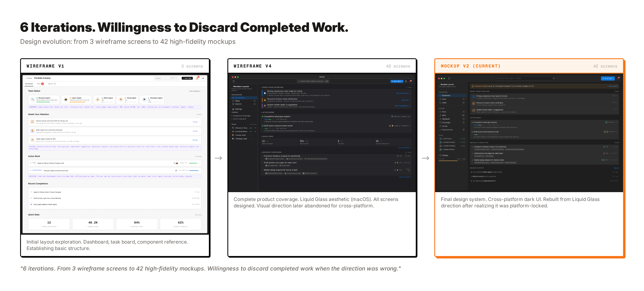The image size is (644, 291).
Task: Open Improvements in Mockup V2 sidebar
Action: (x=452, y=130)
